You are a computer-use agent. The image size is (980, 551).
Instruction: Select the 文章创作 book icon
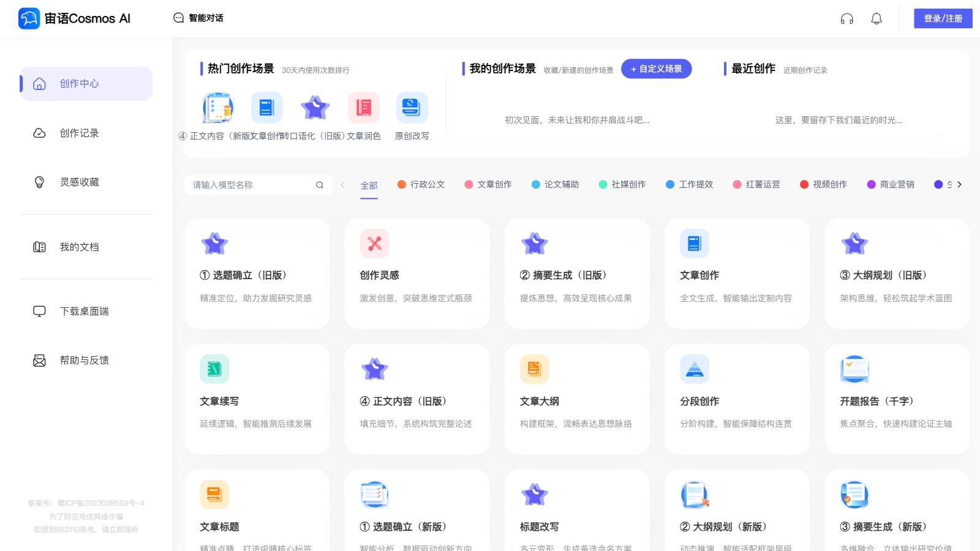695,243
